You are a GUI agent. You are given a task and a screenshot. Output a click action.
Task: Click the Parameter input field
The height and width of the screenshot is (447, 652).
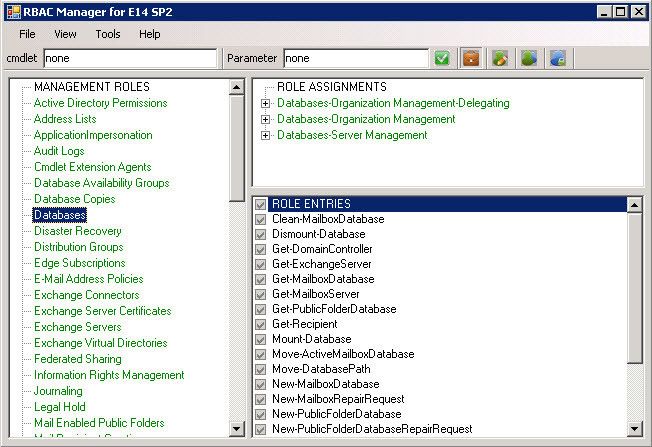click(x=356, y=58)
